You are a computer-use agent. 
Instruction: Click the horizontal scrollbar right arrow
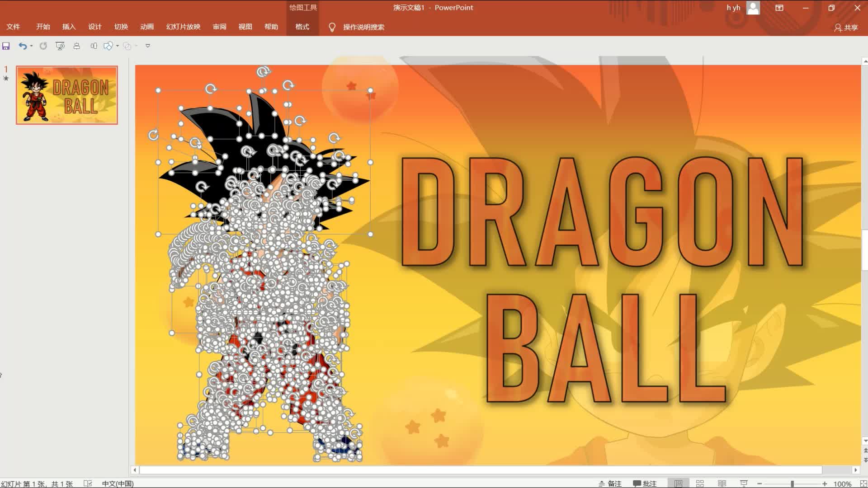855,470
